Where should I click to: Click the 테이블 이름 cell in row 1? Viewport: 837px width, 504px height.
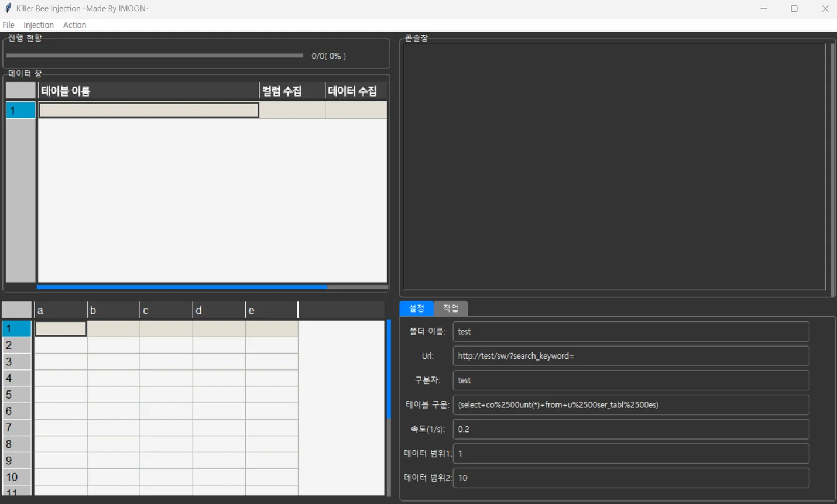coord(149,110)
